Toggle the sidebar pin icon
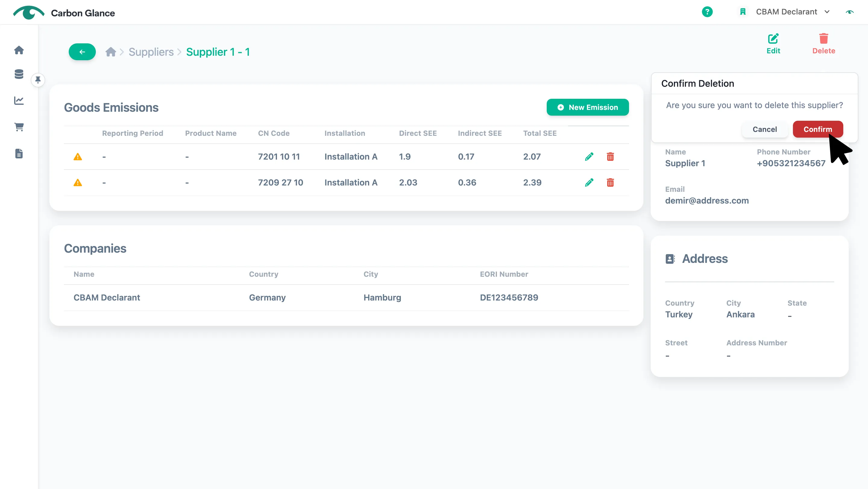 [38, 80]
